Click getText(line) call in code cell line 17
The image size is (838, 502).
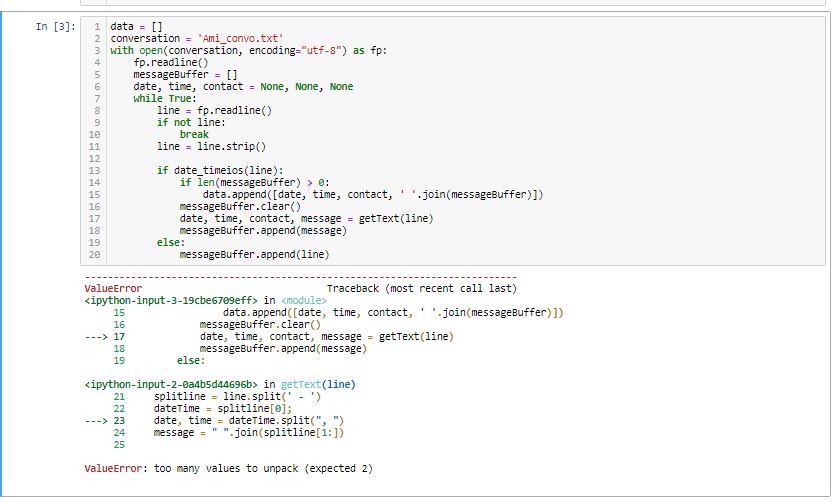coord(395,219)
